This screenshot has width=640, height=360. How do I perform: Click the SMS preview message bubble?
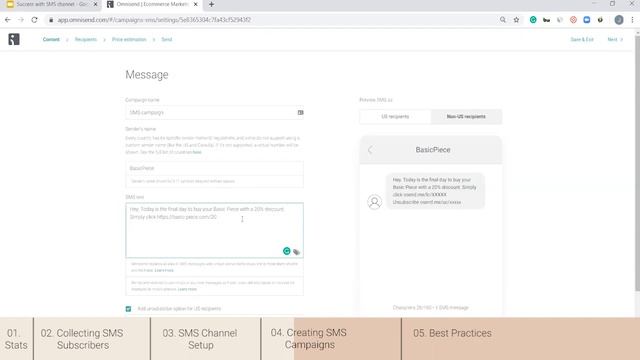[435, 191]
